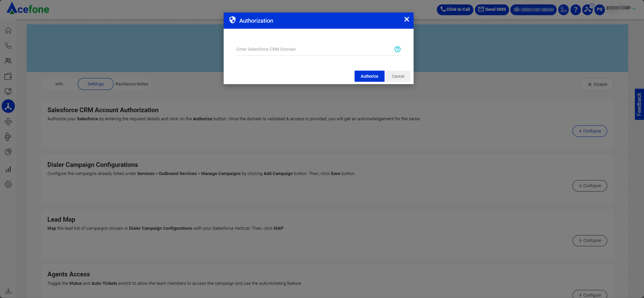
Task: Open the plus-shaped services sidebar icon
Action: pyautogui.click(x=8, y=122)
